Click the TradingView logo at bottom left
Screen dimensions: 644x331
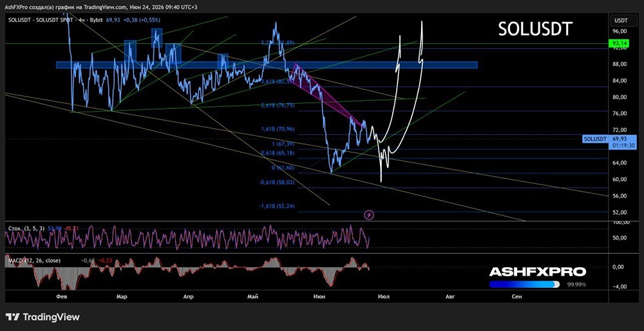(x=43, y=317)
